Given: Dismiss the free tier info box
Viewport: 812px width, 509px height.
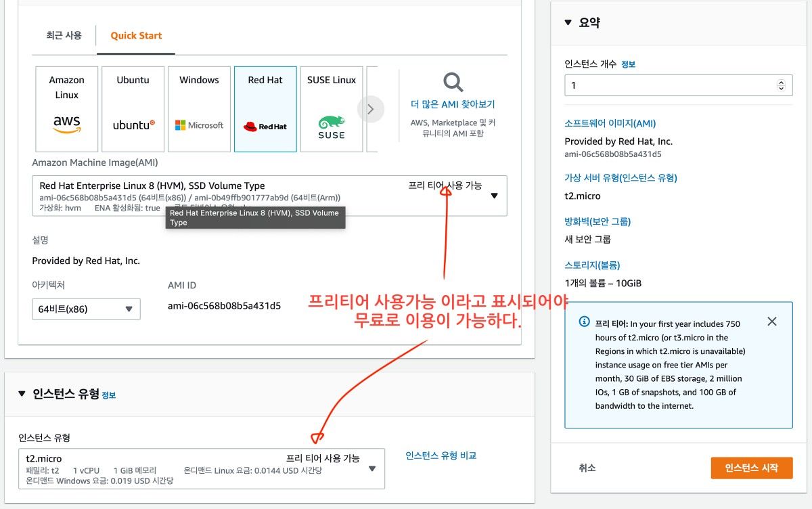Looking at the screenshot, I should (772, 322).
